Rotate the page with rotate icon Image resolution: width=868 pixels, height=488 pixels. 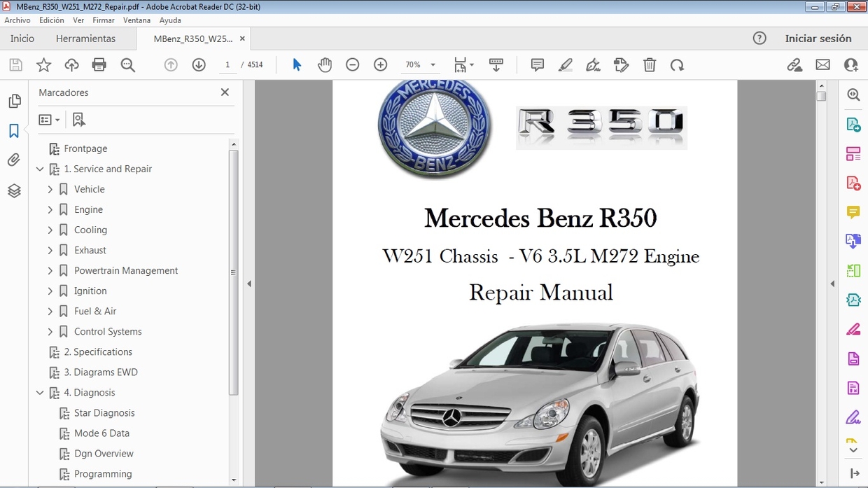click(x=677, y=65)
